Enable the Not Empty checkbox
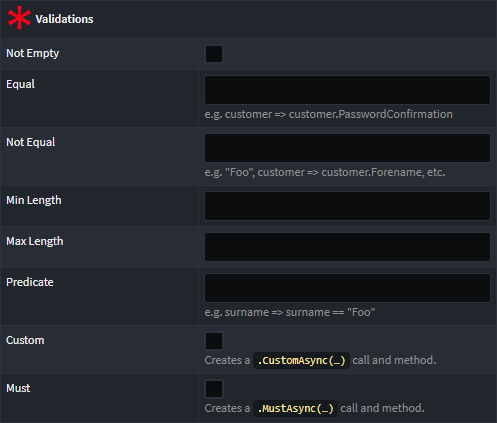This screenshot has width=497, height=423. (214, 54)
